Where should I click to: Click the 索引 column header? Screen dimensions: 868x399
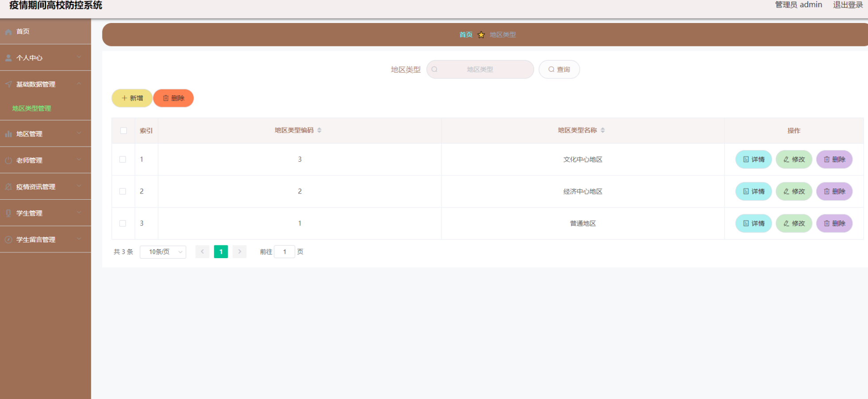[x=146, y=131]
